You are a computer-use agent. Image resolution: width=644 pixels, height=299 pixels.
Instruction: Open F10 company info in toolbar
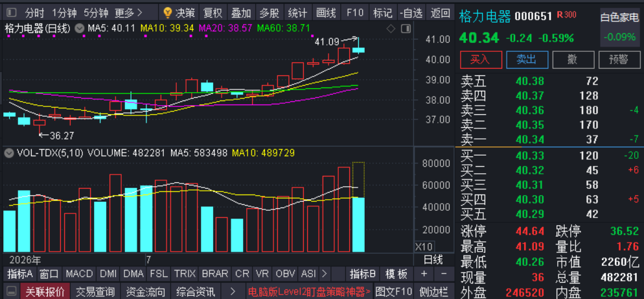pos(355,13)
